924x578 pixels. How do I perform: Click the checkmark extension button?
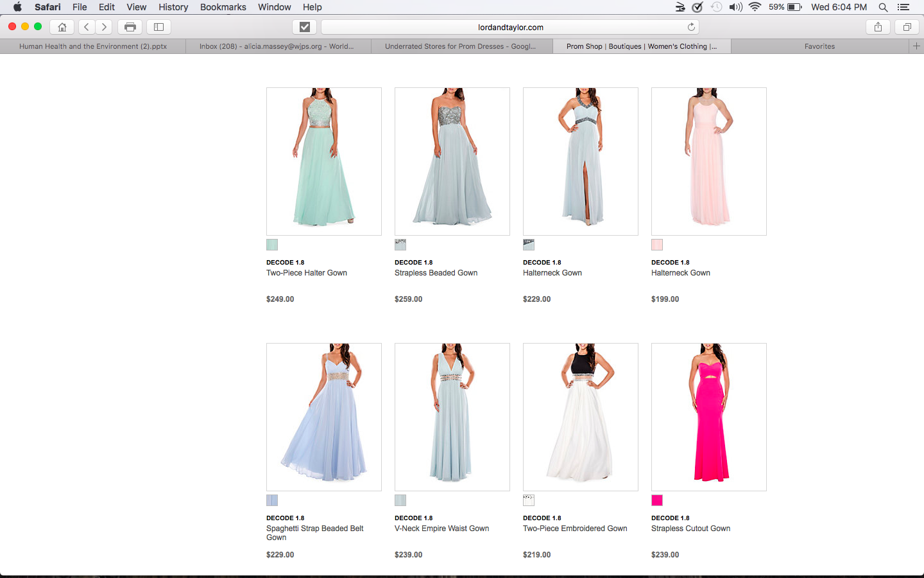point(305,27)
